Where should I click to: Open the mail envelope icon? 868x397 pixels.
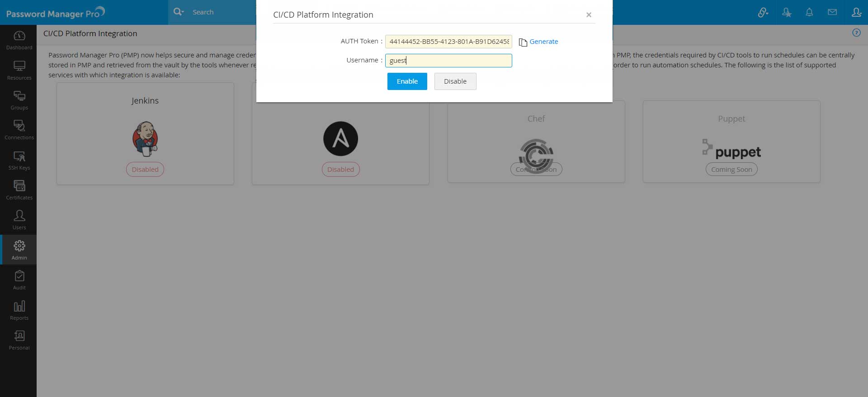tap(832, 12)
